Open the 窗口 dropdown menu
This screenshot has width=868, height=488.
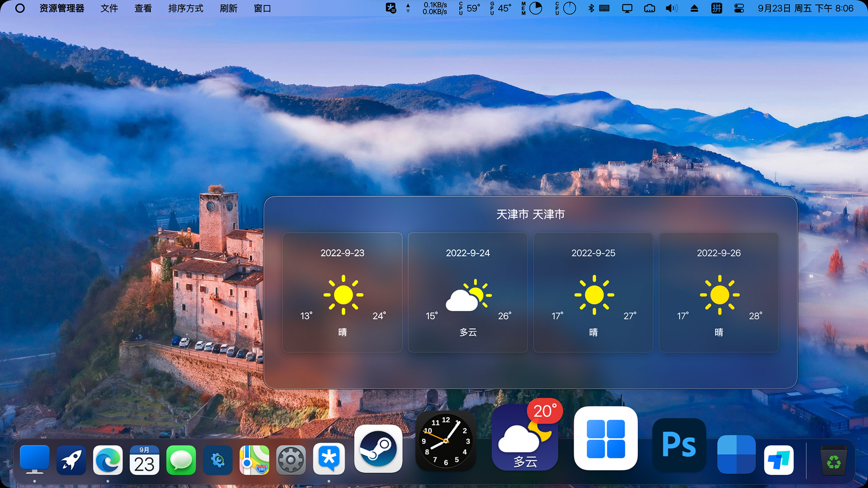pos(262,8)
